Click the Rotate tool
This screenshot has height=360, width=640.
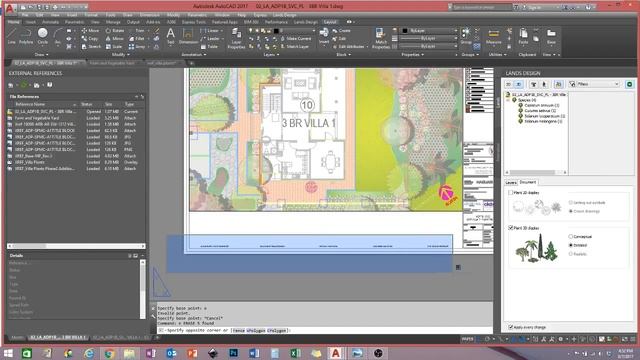click(x=115, y=31)
